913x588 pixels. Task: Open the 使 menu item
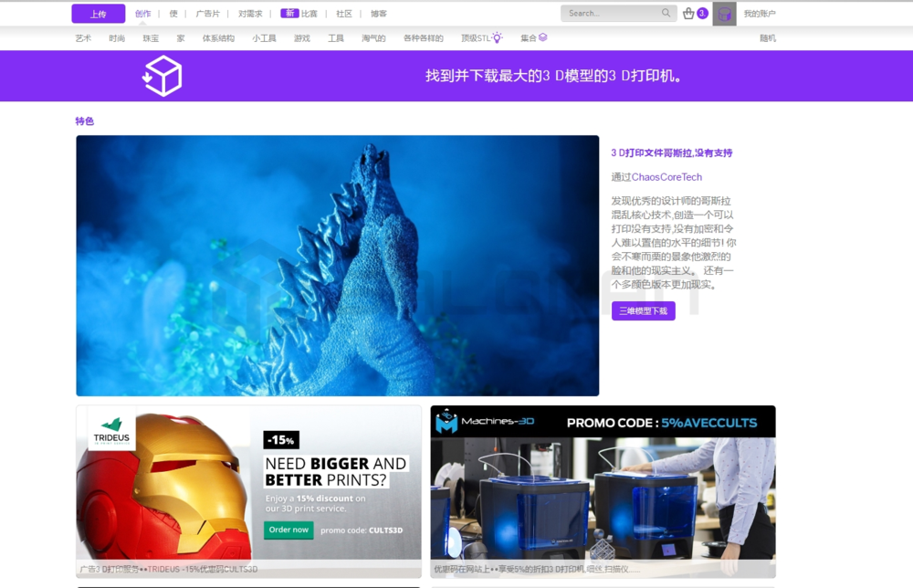[x=173, y=14]
